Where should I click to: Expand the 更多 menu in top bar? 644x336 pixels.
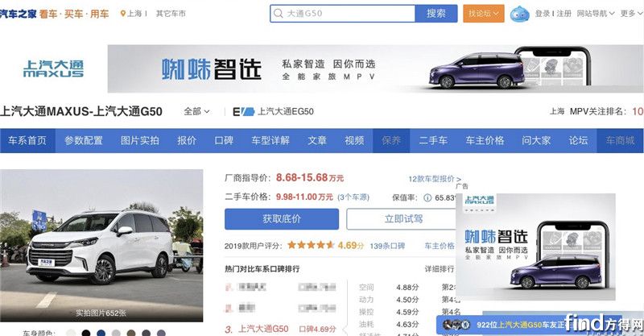point(628,14)
